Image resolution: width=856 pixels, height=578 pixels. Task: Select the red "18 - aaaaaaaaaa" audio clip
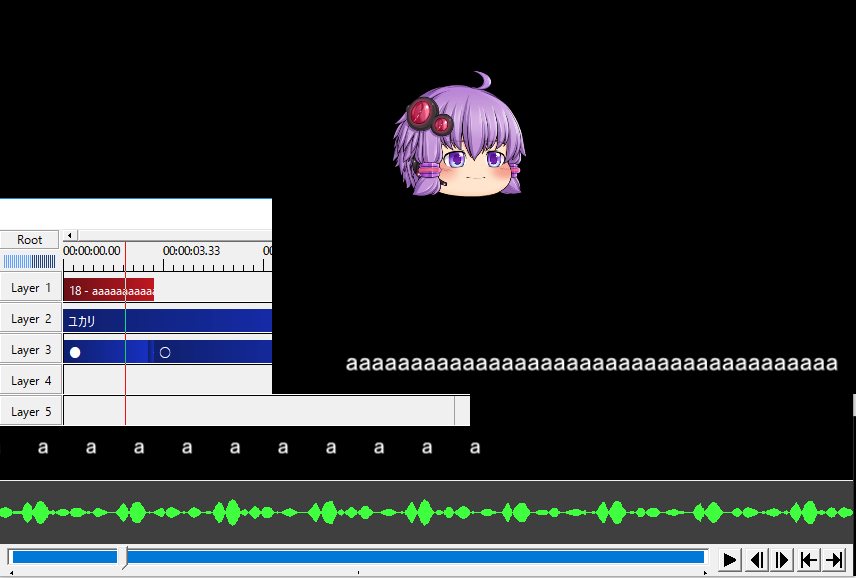coord(108,290)
